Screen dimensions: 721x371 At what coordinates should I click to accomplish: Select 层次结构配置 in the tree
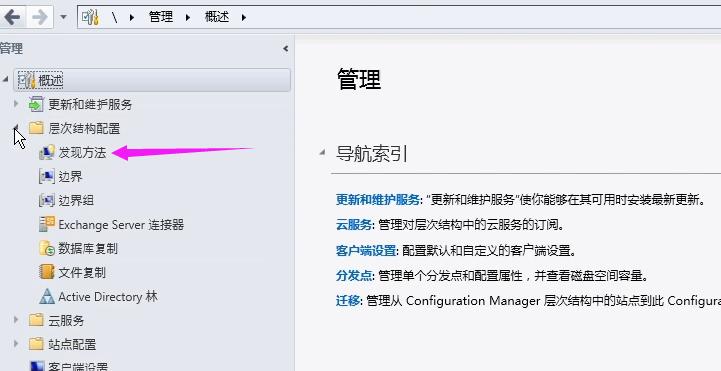point(84,128)
